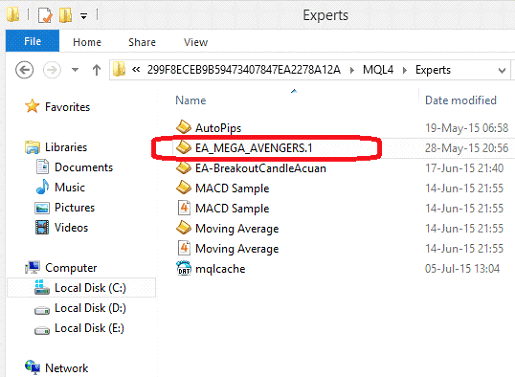Go up one folder level

(x=97, y=70)
